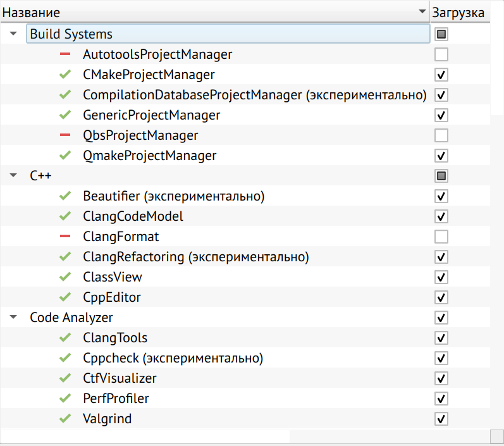Select the QbsProjectManager plugin name
This screenshot has height=446, width=504.
(140, 135)
